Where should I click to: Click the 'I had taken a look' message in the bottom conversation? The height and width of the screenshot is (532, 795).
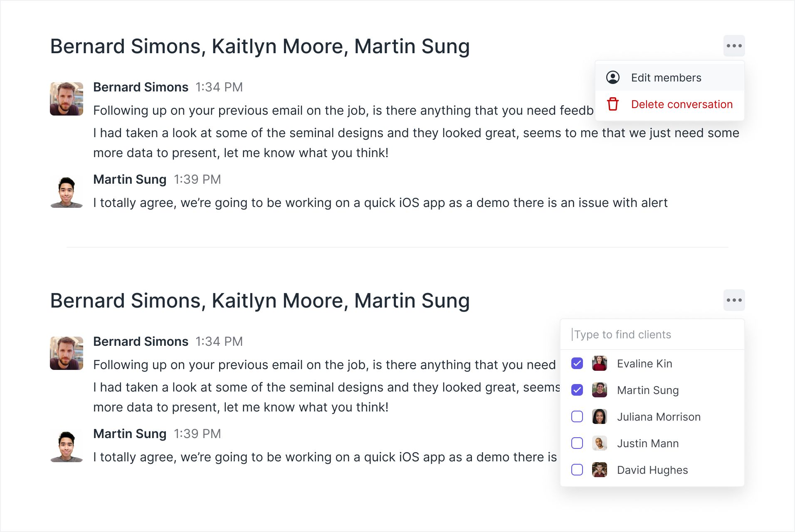click(326, 397)
